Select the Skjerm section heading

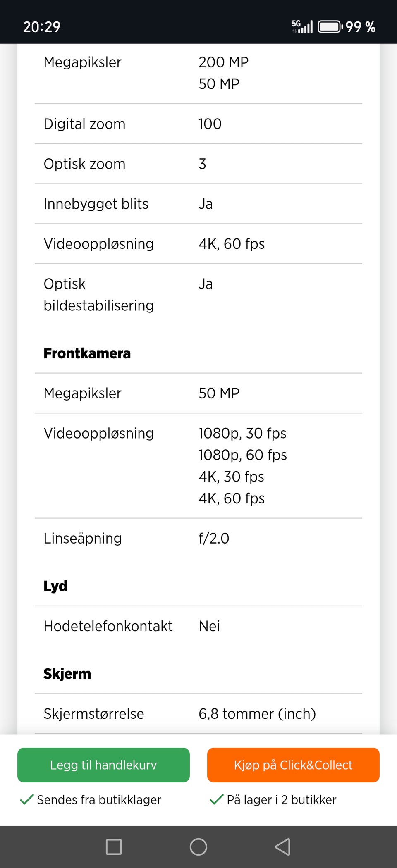(x=67, y=674)
